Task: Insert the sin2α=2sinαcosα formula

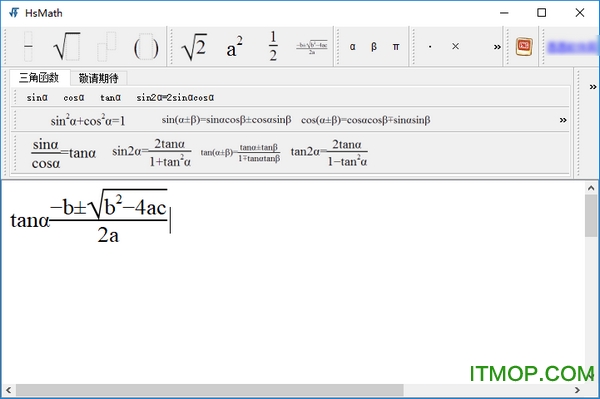Action: [x=175, y=98]
